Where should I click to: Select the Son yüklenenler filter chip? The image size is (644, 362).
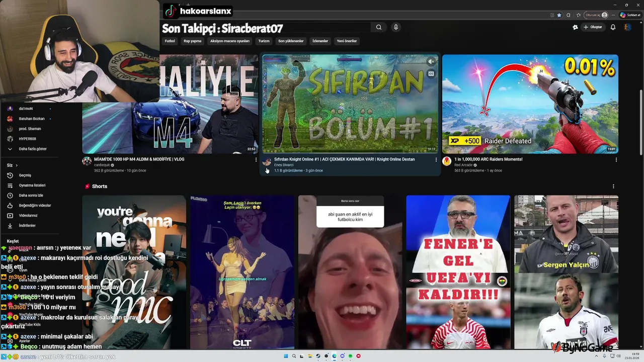pyautogui.click(x=291, y=41)
